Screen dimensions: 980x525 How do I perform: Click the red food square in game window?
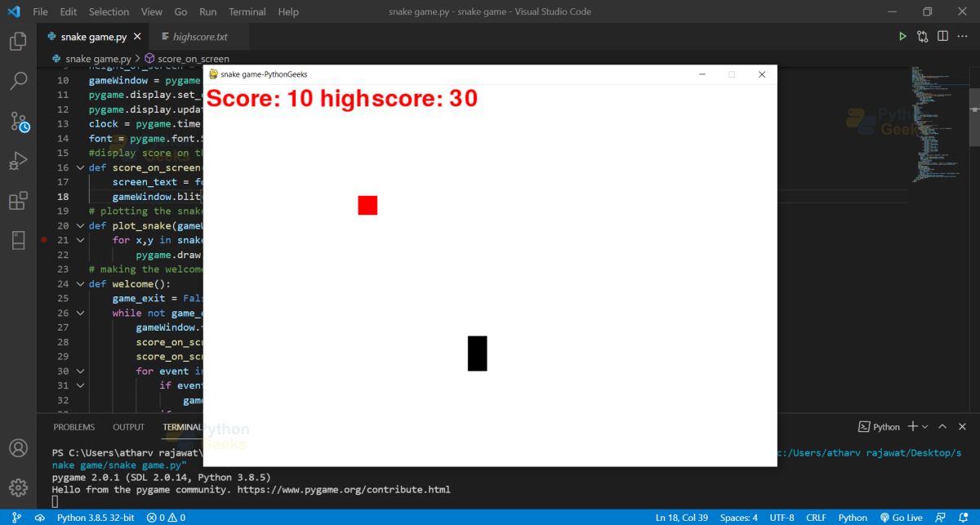pos(367,206)
